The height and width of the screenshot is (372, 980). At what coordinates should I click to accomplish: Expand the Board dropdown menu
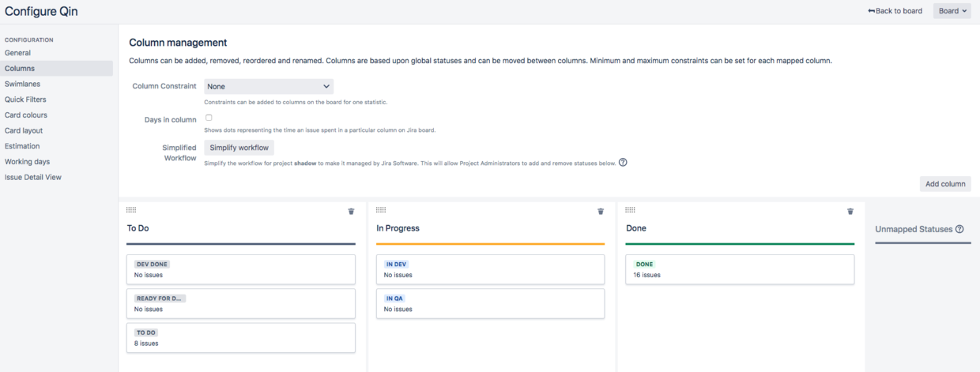[x=952, y=11]
